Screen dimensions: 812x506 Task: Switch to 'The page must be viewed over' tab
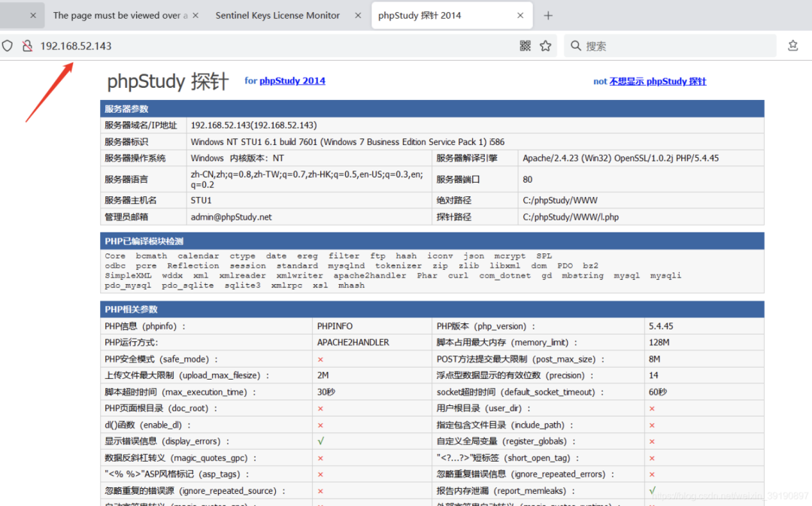pos(120,16)
